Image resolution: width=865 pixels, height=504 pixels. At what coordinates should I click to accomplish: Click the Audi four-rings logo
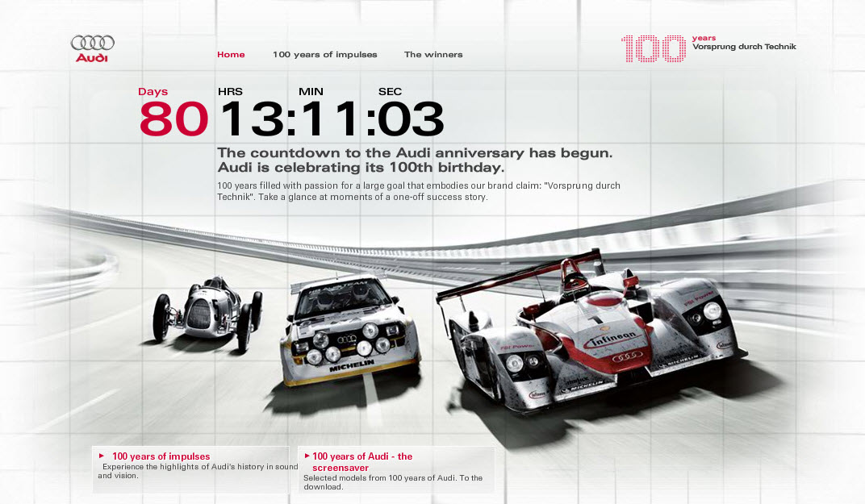point(92,48)
